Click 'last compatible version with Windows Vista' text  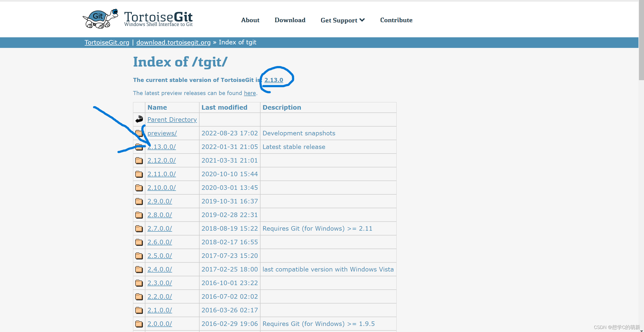[x=328, y=269]
